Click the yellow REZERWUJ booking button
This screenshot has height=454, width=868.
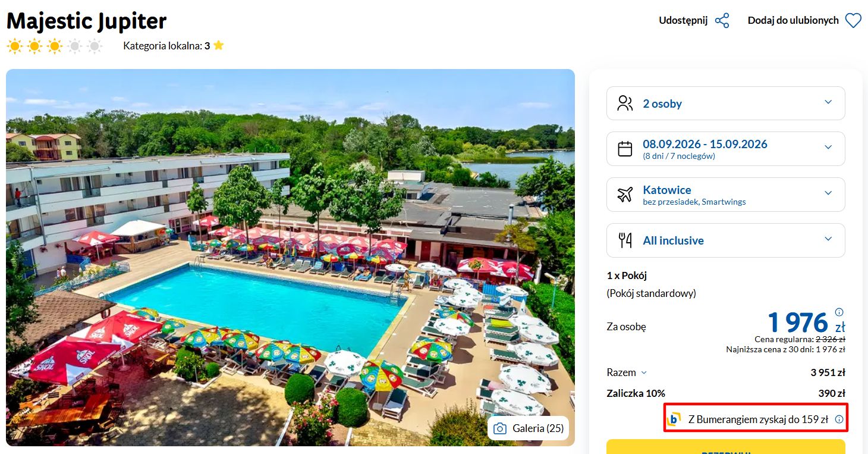[x=725, y=447]
